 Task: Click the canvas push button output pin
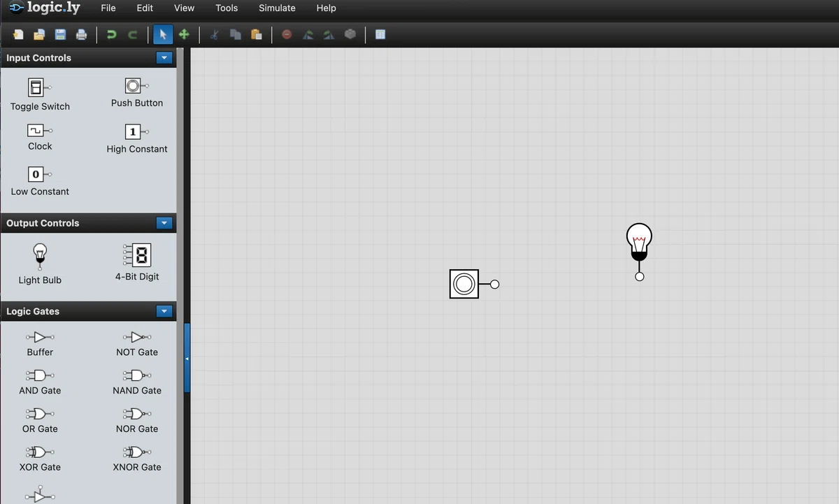(x=495, y=284)
